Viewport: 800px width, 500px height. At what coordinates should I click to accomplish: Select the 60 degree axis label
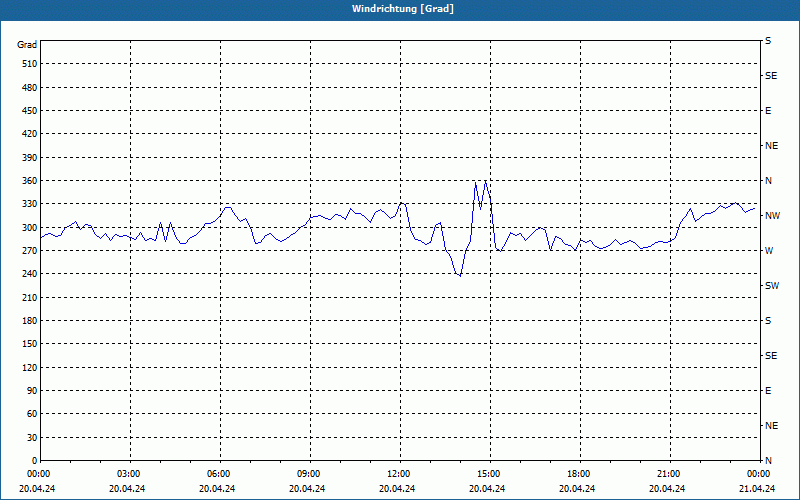coord(32,414)
